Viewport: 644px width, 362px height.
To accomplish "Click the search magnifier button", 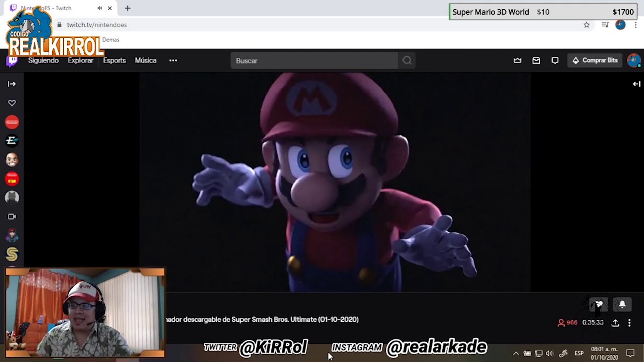I will (407, 61).
